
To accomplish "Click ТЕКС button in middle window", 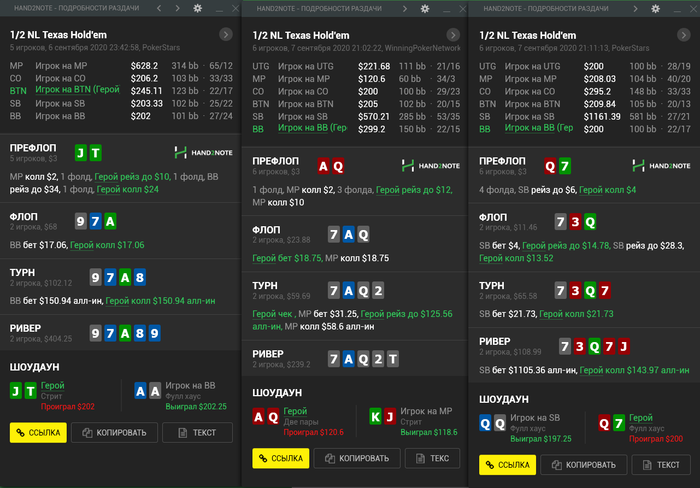I will 433,458.
